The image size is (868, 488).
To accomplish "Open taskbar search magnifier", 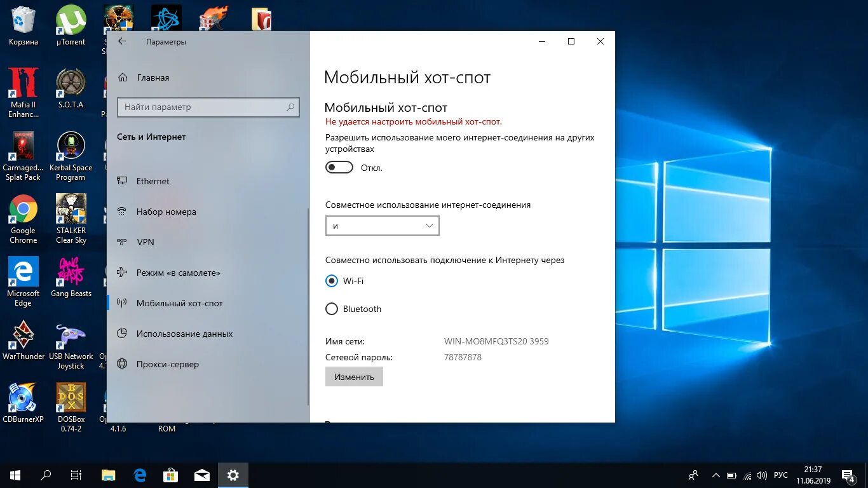I will coord(46,475).
